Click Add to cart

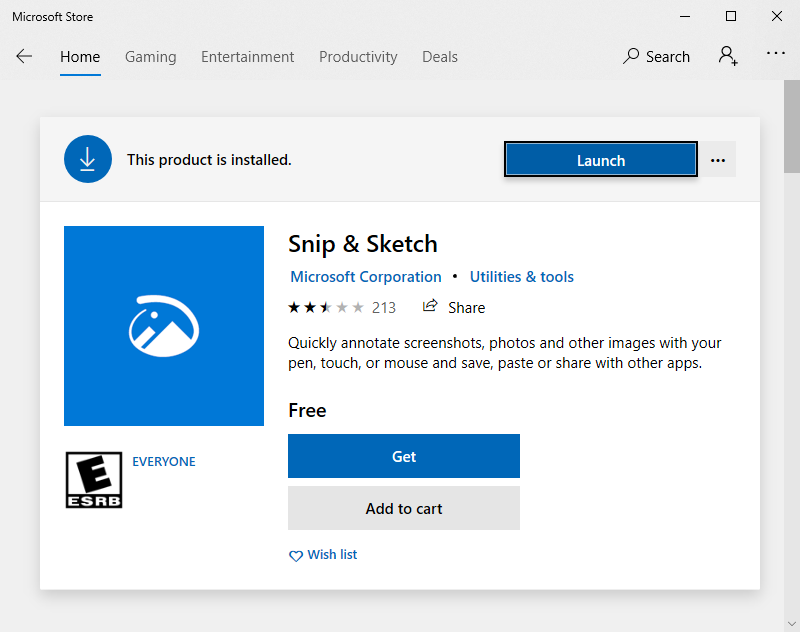tap(404, 508)
